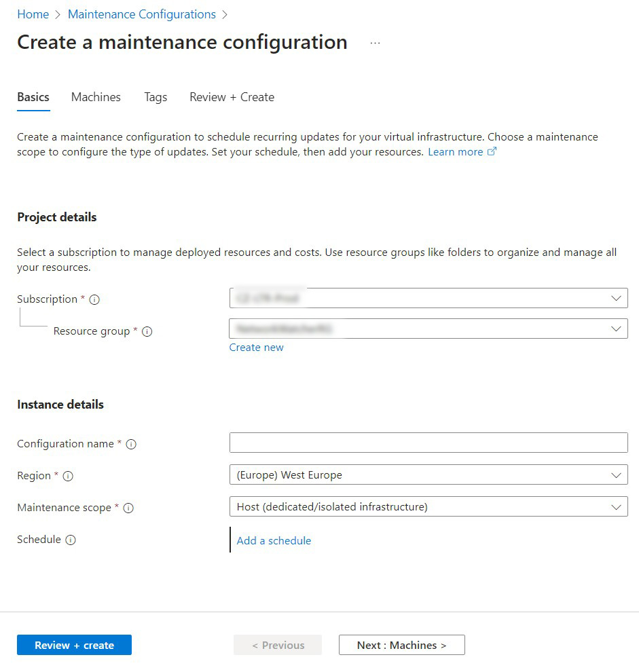This screenshot has width=639, height=672.
Task: Click the Configuration name info icon
Action: [x=131, y=445]
